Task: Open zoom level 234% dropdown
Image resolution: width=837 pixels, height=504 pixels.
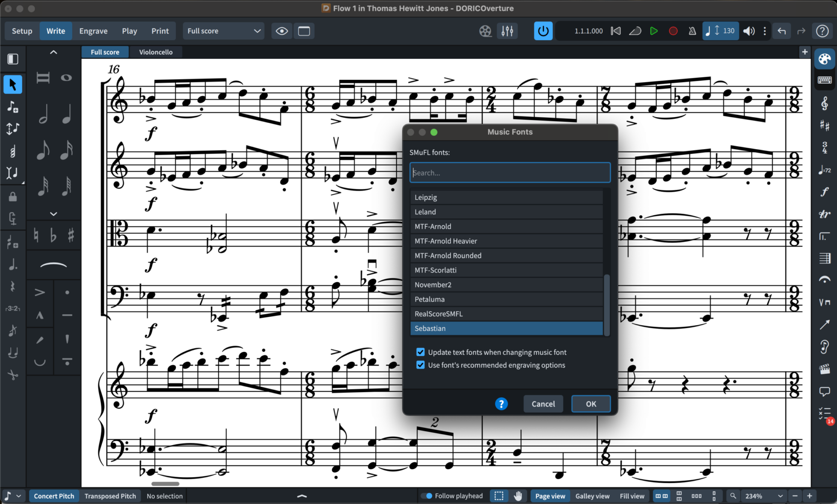Action: click(x=764, y=496)
